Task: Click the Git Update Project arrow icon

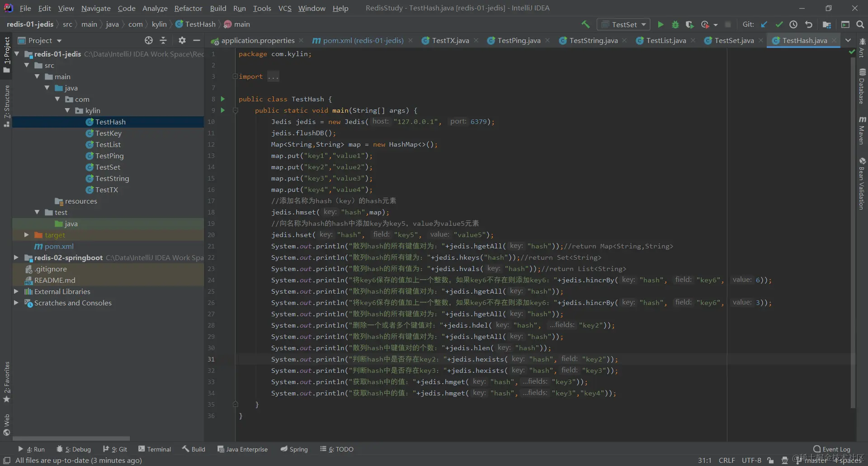Action: click(x=764, y=24)
